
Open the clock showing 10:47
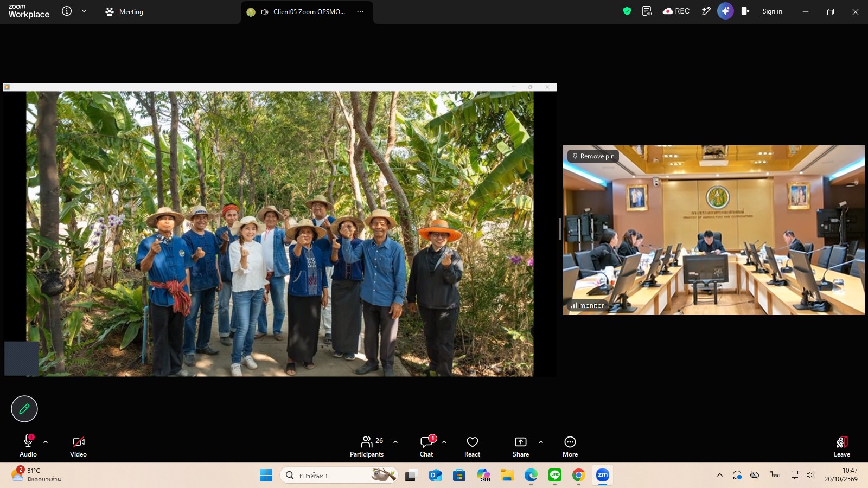click(841, 475)
